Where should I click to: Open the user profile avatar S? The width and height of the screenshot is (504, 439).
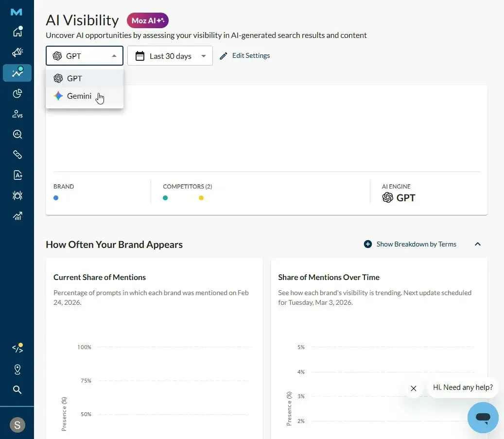pos(17,425)
